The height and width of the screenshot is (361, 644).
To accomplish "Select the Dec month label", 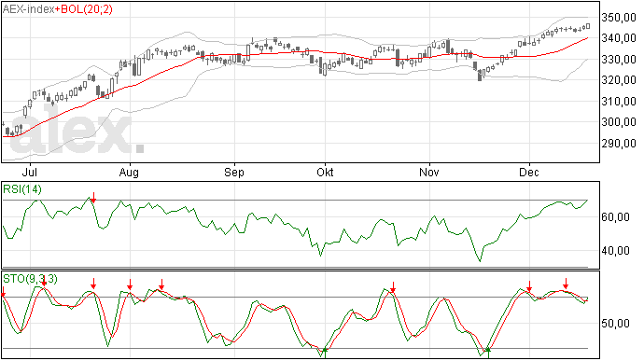I will (529, 172).
